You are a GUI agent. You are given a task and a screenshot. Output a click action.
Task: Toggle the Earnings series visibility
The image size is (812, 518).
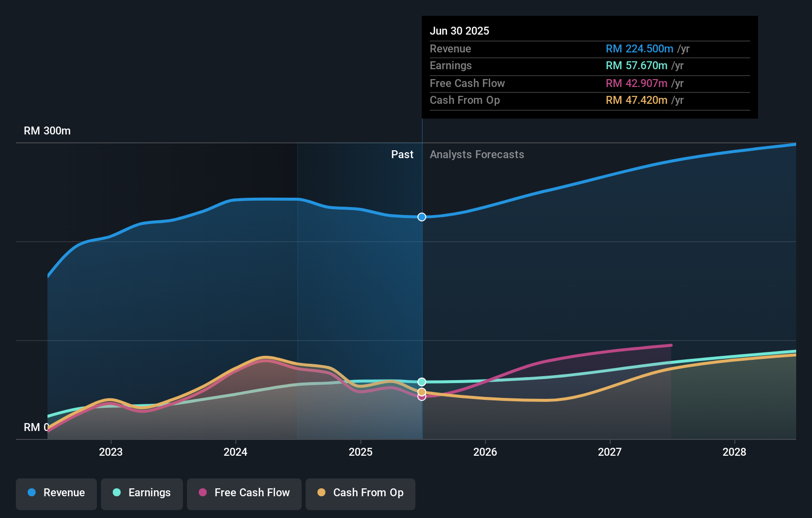(x=141, y=493)
